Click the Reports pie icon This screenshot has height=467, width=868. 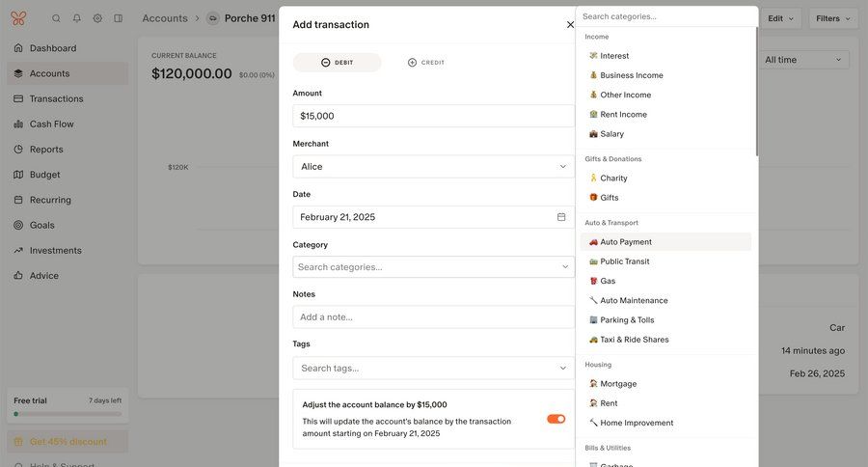click(x=18, y=149)
